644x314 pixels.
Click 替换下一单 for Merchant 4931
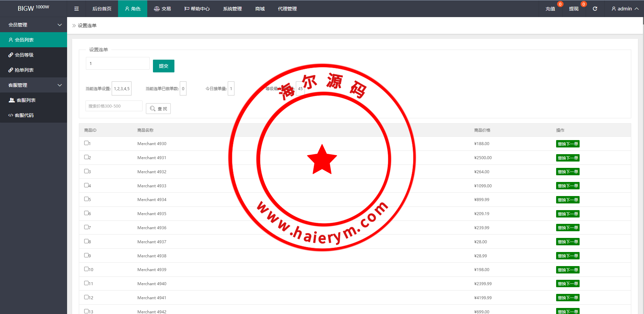pos(568,158)
